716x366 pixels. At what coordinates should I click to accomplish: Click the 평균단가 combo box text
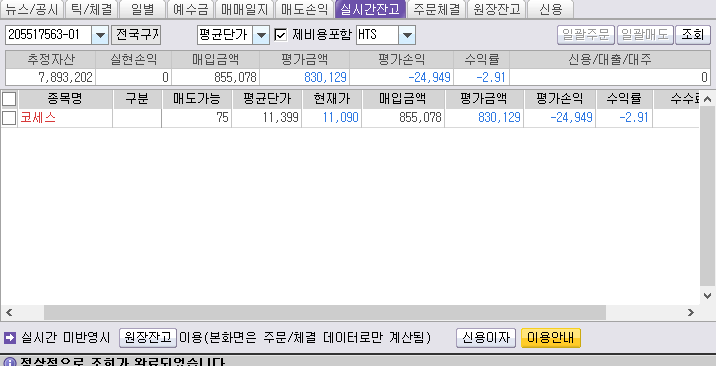225,35
